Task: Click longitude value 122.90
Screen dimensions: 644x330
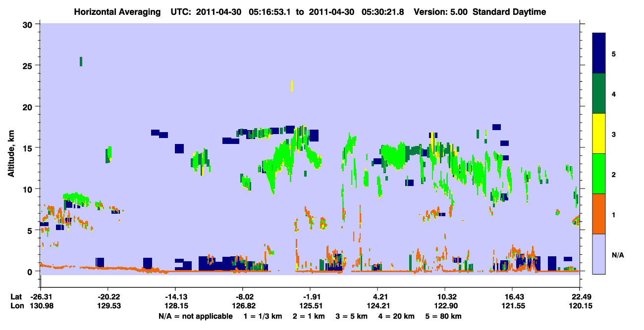Action: coord(445,306)
